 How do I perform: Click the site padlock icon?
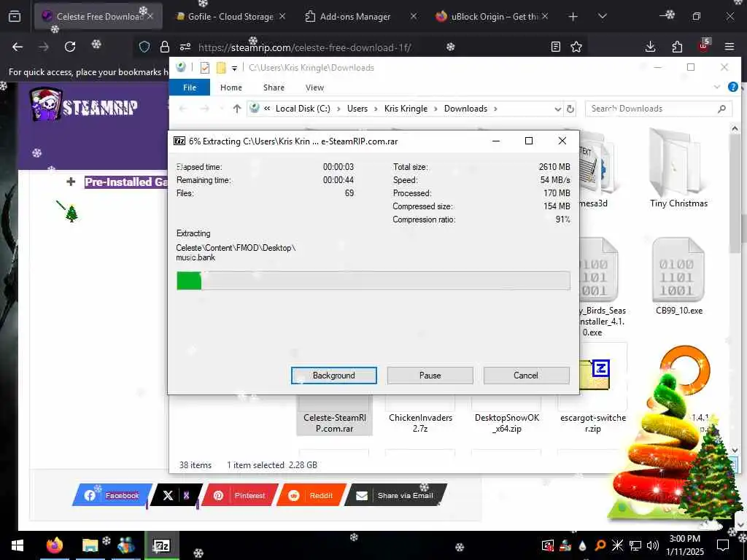(165, 47)
